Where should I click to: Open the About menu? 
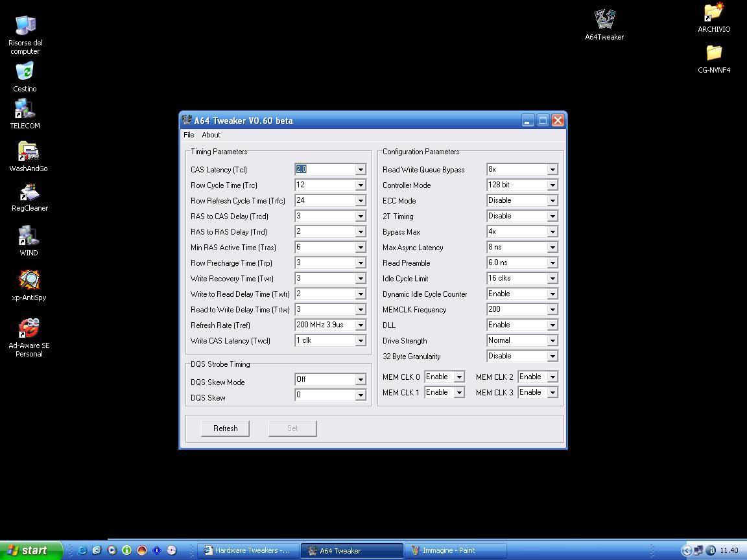click(x=211, y=135)
